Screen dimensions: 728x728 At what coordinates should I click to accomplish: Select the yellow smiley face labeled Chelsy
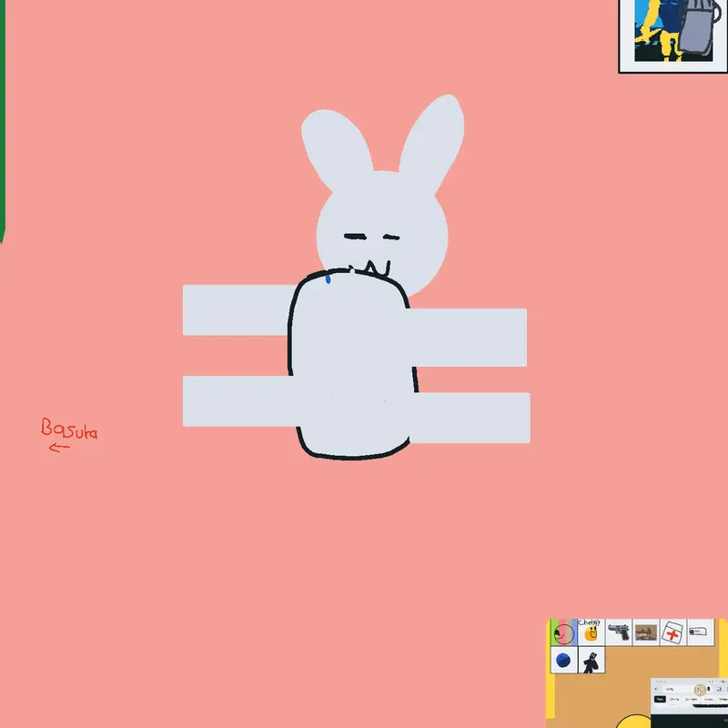click(x=591, y=632)
